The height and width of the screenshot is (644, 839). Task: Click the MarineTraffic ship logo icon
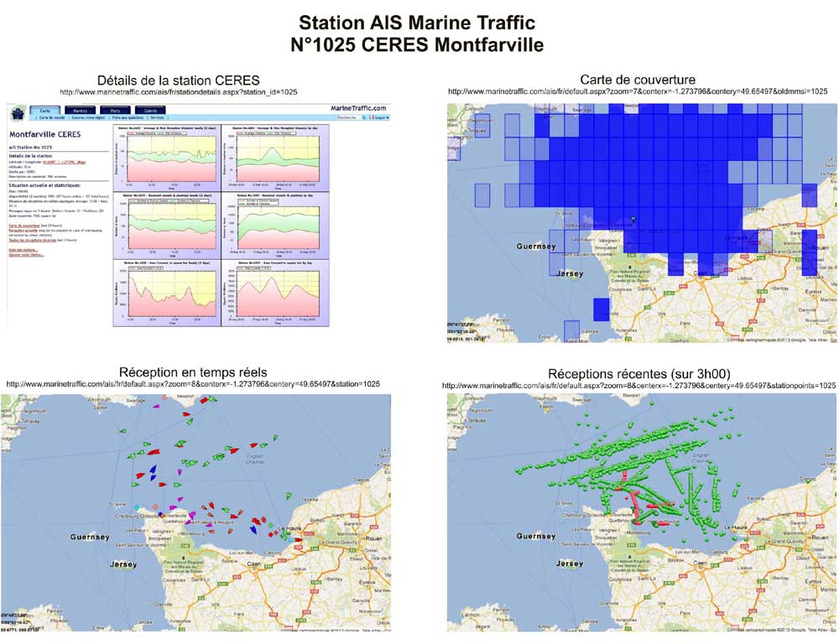(x=18, y=113)
